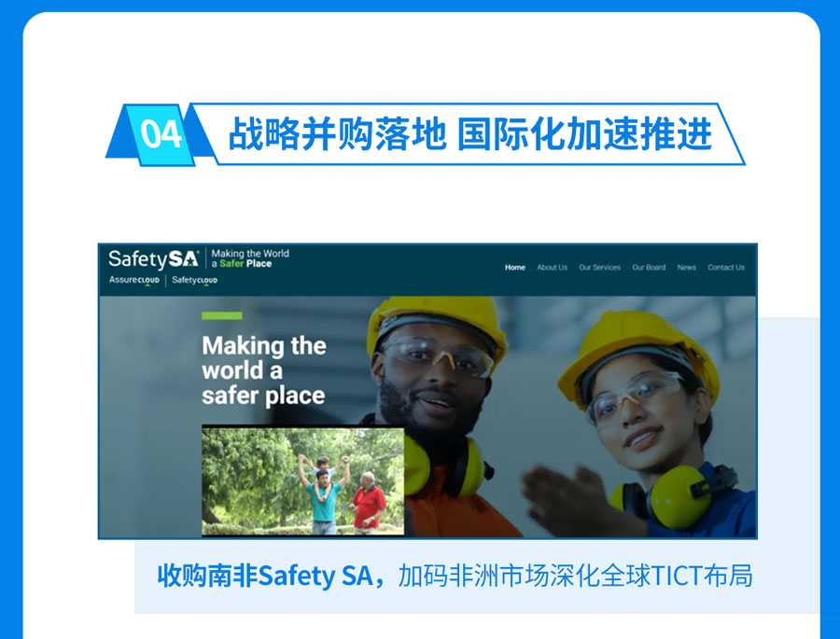
Task: Click the section title 战略并购落地 国际化加速推进
Action: [469, 134]
